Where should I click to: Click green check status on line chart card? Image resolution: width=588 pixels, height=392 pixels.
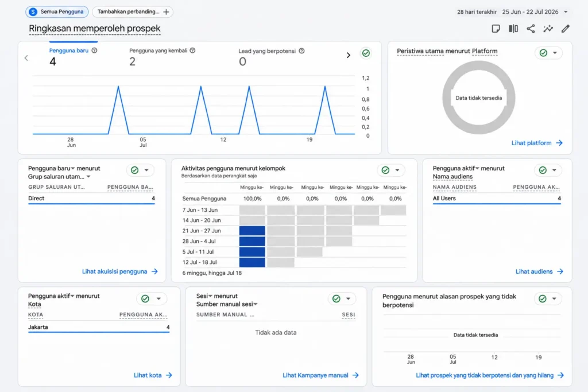366,53
